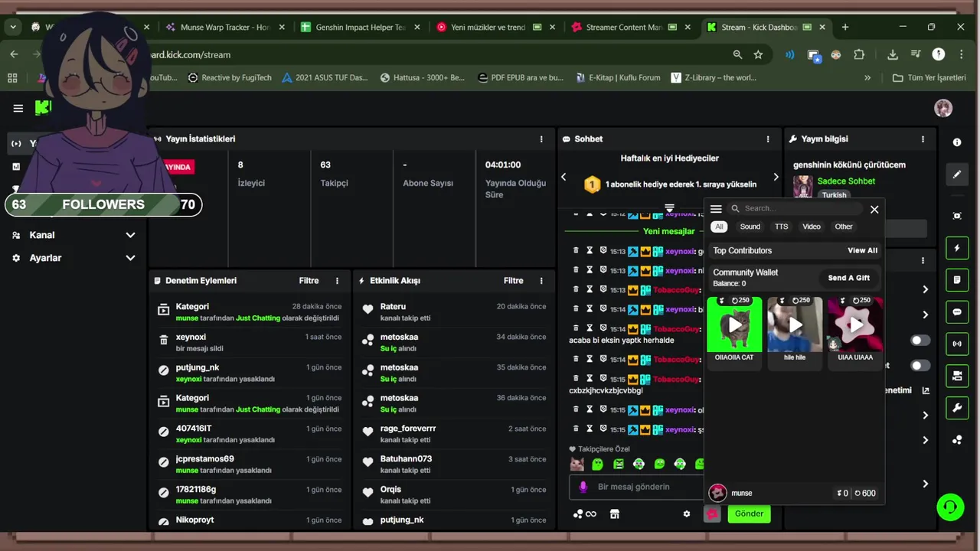The image size is (980, 551).
Task: Click the pencil edit icon in right toolbar
Action: (957, 174)
